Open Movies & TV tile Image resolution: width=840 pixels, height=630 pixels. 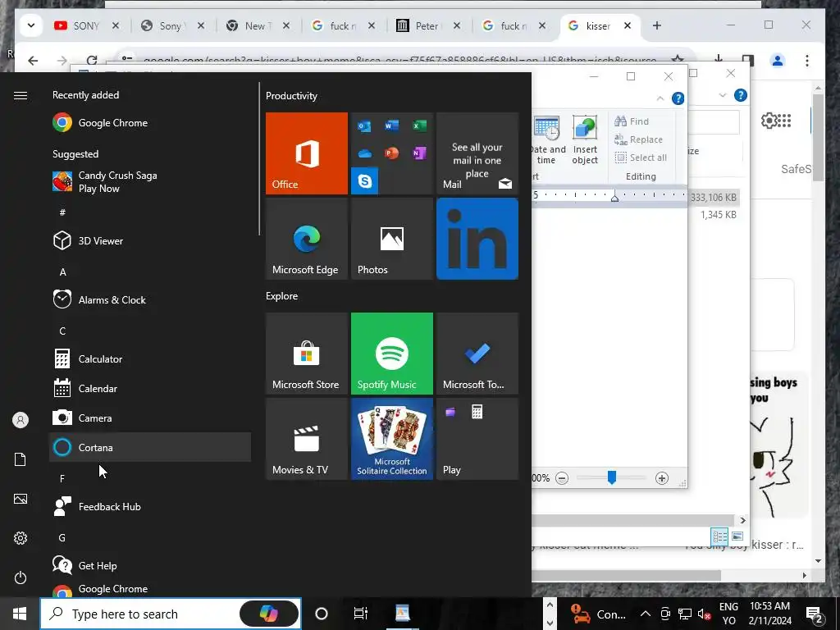point(307,439)
